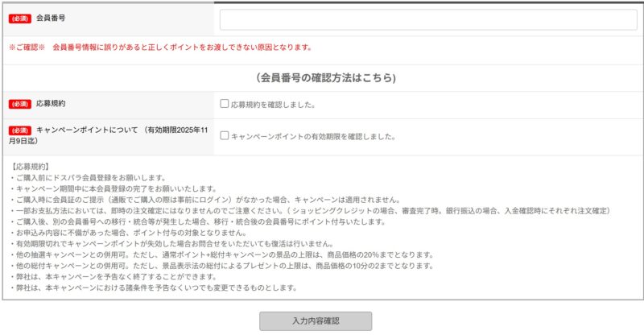The image size is (644, 335).
Task: Check キャンペーンポイントの有効期限を確認しました checkbox
Action: (x=225, y=135)
